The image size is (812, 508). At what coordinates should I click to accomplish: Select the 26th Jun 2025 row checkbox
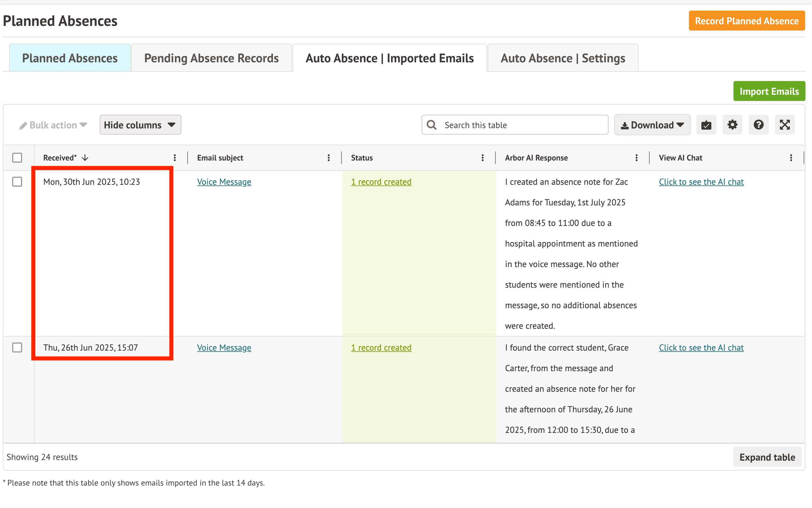tap(17, 347)
